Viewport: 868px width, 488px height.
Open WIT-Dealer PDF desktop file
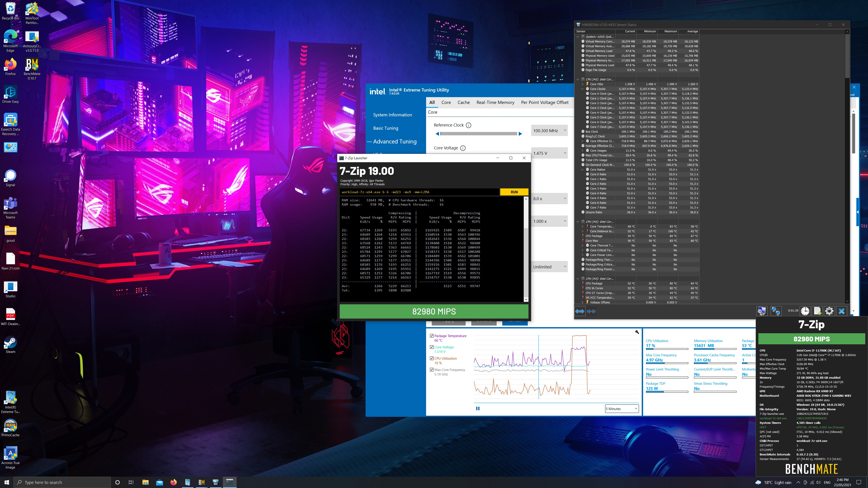pos(10,317)
